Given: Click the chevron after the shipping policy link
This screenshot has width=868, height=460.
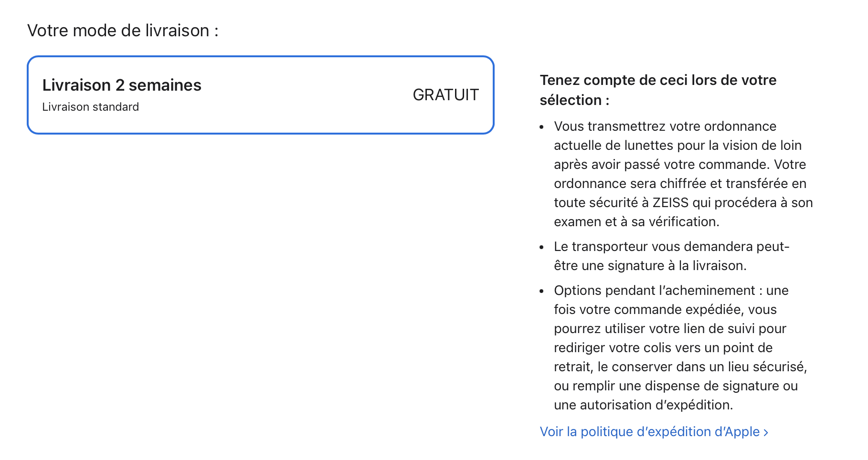Looking at the screenshot, I should (766, 432).
